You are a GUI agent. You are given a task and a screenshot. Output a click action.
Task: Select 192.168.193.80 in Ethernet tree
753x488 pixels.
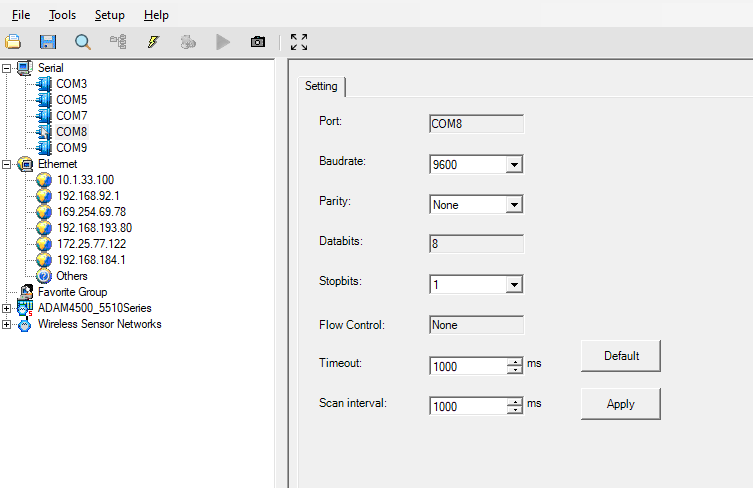coord(95,228)
